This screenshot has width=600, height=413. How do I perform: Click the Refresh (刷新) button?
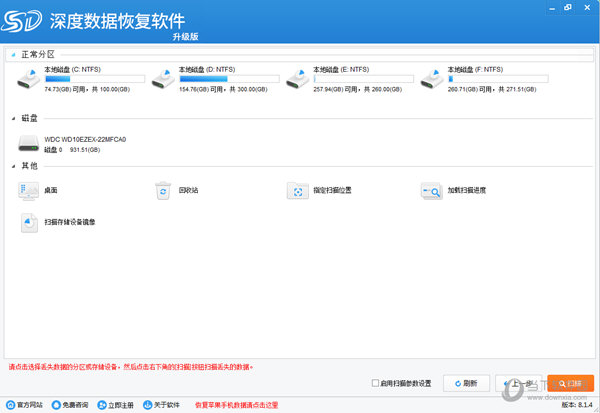pyautogui.click(x=466, y=383)
